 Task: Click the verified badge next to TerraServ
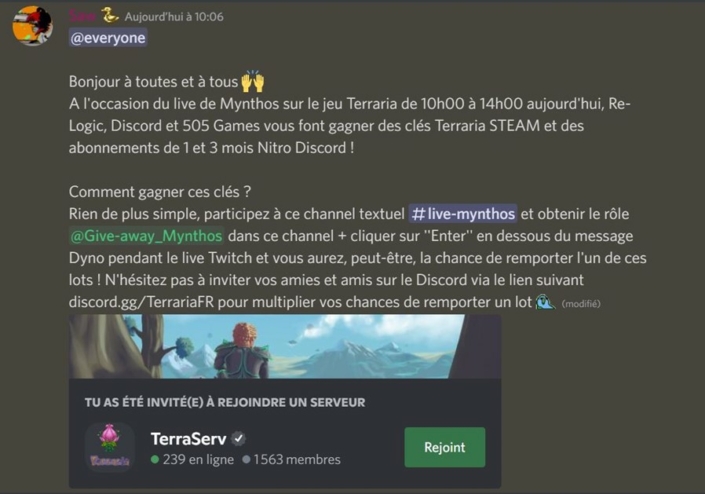pyautogui.click(x=238, y=439)
